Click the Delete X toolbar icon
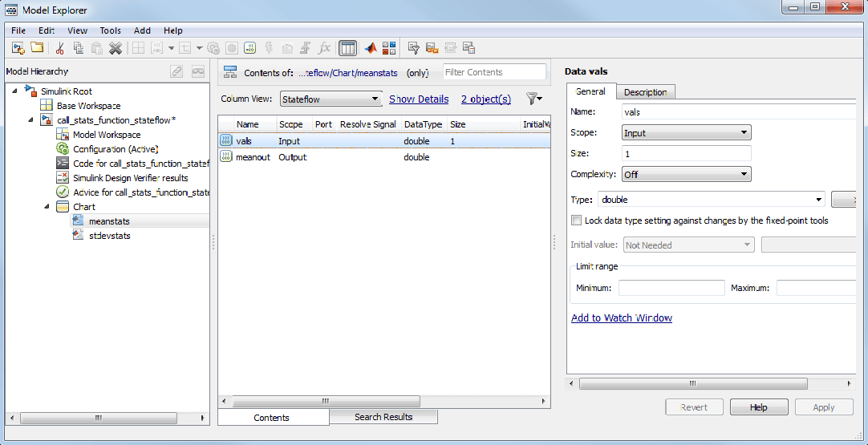868x445 pixels. point(116,48)
